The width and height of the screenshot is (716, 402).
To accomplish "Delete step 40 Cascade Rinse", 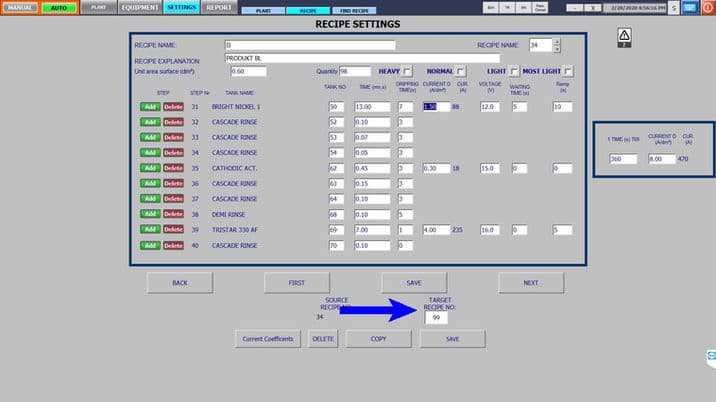I will tap(173, 245).
